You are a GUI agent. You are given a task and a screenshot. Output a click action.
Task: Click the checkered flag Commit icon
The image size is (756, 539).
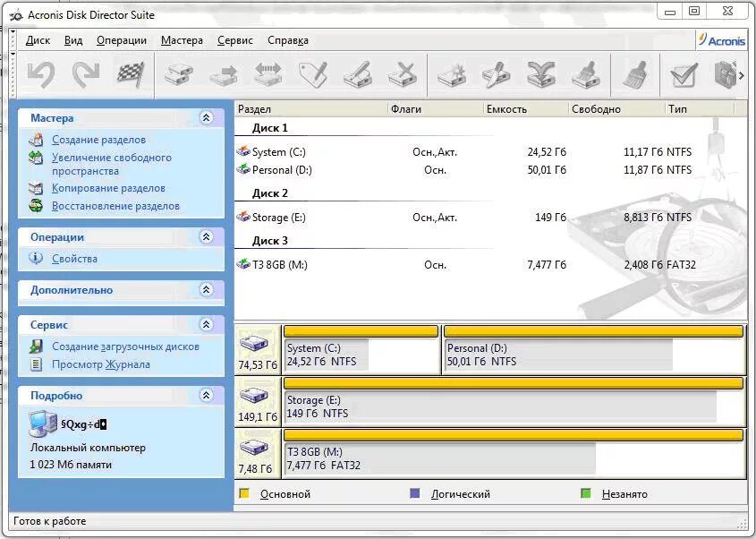pos(131,74)
